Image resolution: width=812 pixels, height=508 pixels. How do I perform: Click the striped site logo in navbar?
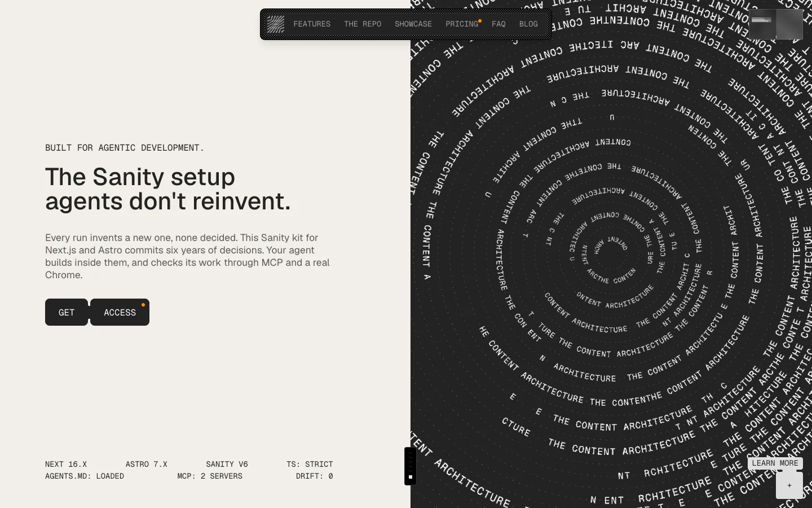(x=276, y=24)
